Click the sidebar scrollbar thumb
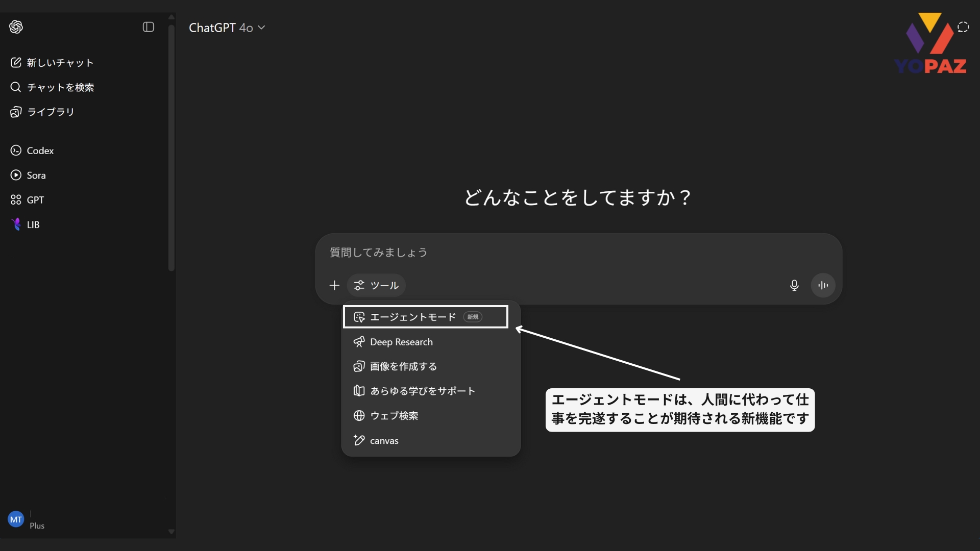 (x=171, y=147)
